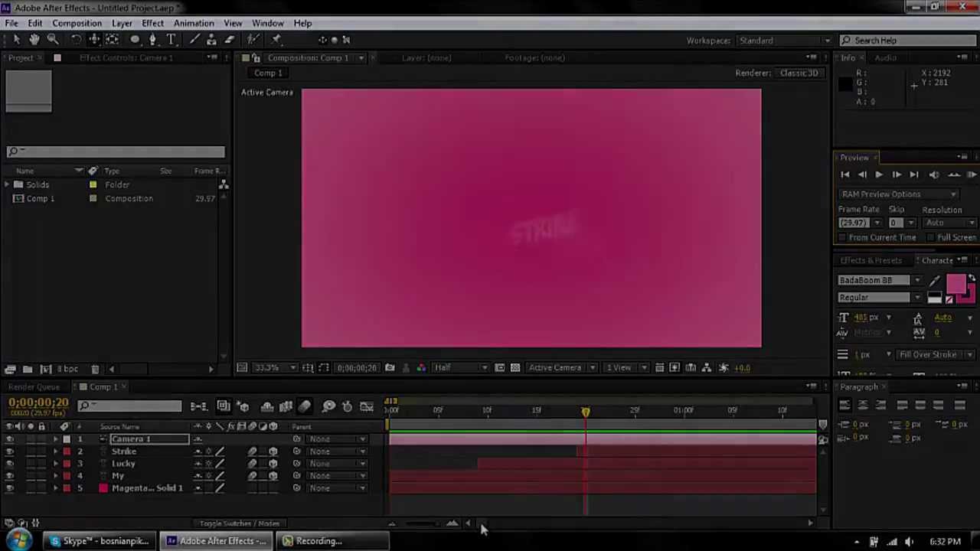This screenshot has height=551, width=980.
Task: Click the create new folder icon in Project panel
Action: 28,369
